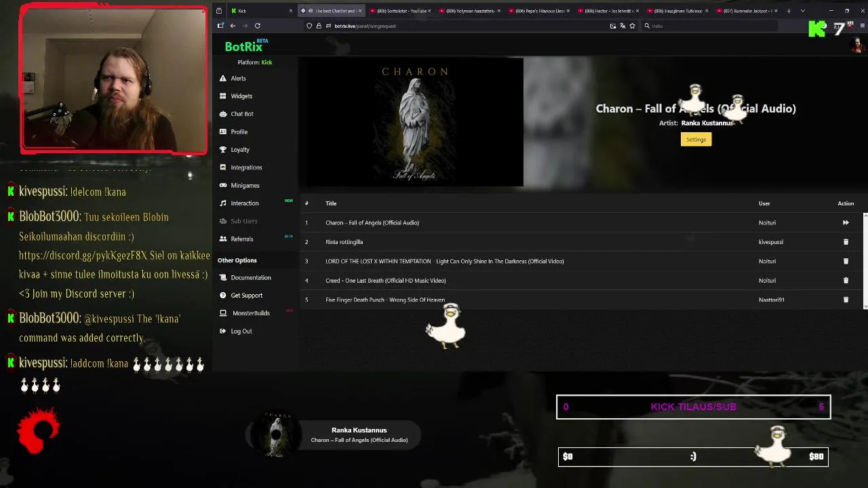
Task: Close the Kummelin Jackpot tab
Action: [775, 11]
